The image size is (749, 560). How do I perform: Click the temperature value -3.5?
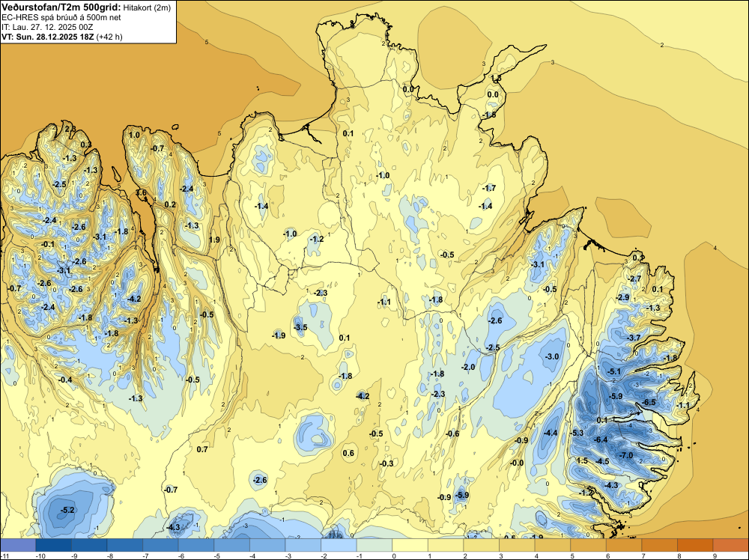click(300, 327)
